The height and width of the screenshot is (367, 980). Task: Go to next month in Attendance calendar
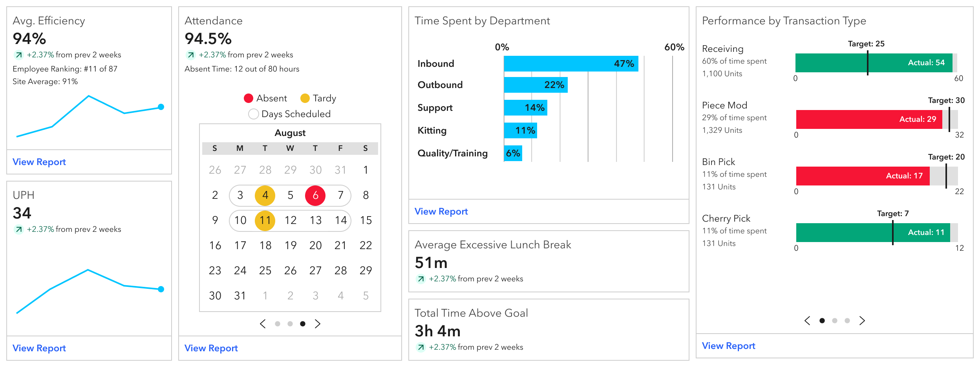coord(318,324)
